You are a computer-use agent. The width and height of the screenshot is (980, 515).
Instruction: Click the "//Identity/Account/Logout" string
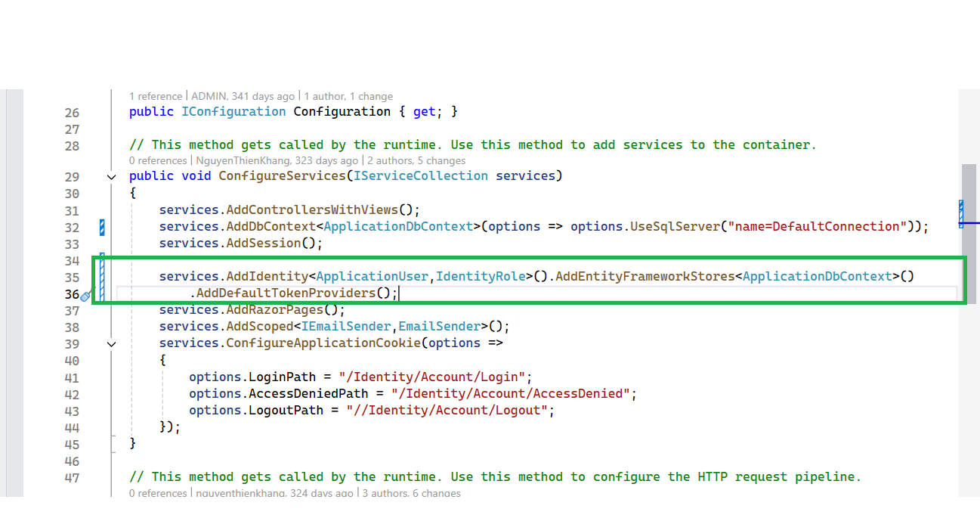pyautogui.click(x=447, y=410)
